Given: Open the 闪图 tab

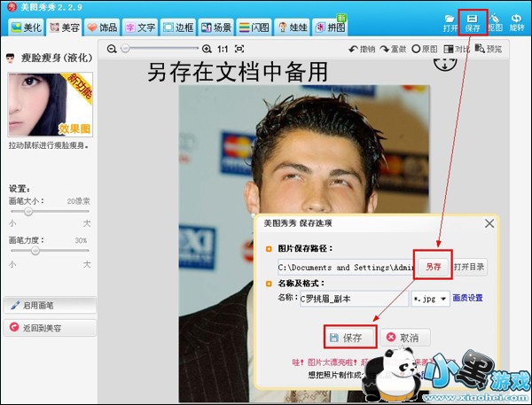Looking at the screenshot, I should 254,27.
